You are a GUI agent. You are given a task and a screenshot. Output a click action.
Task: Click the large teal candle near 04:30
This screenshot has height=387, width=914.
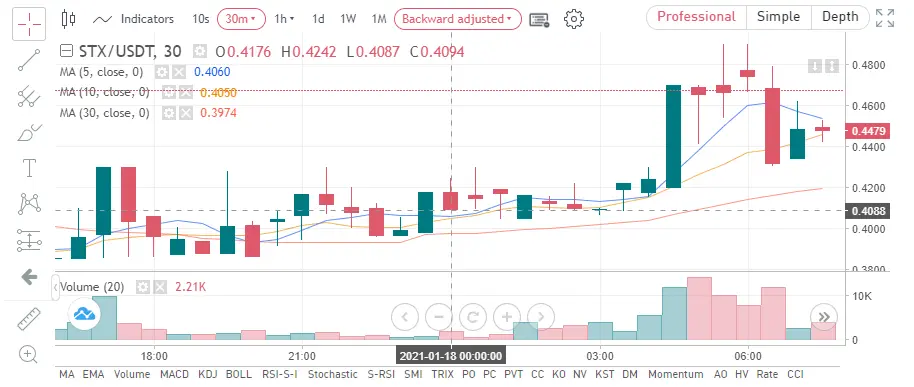[673, 136]
